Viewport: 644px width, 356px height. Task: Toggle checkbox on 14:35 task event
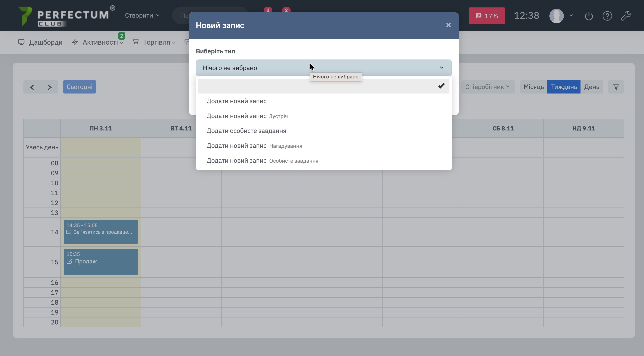(x=68, y=232)
